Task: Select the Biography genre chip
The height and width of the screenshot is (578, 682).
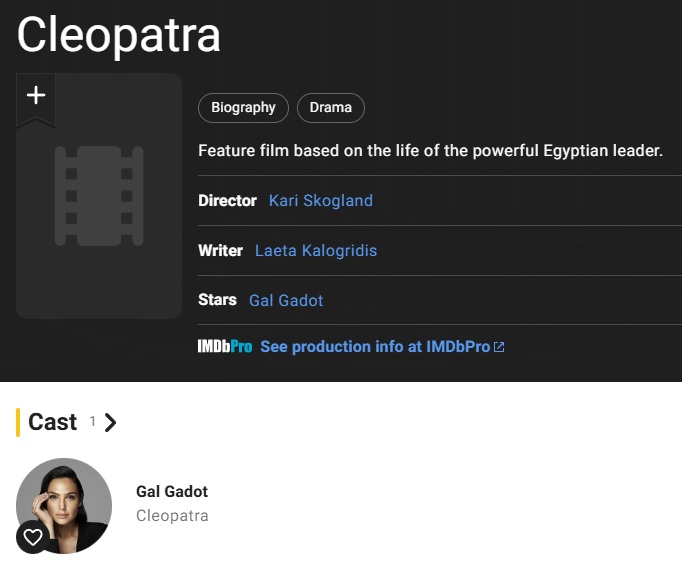Action: (243, 107)
